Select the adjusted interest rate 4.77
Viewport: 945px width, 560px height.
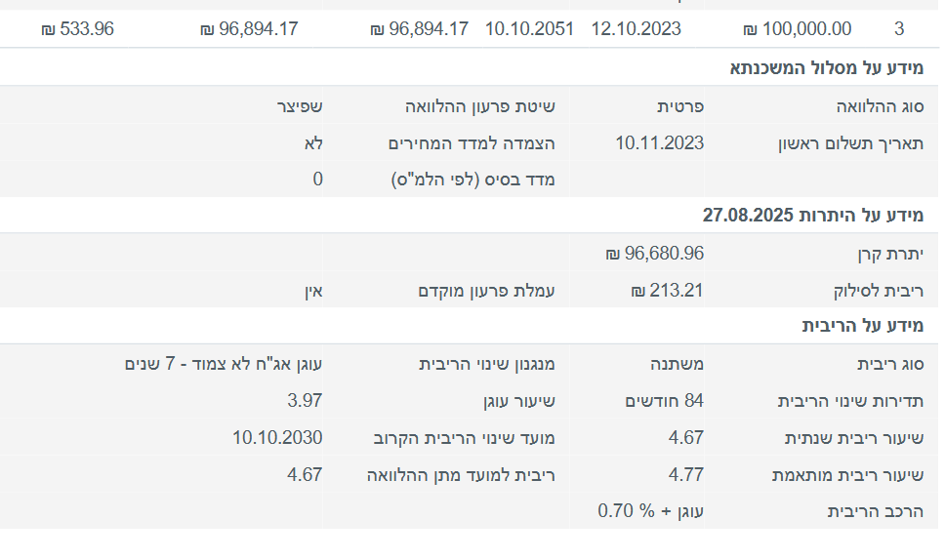click(685, 474)
